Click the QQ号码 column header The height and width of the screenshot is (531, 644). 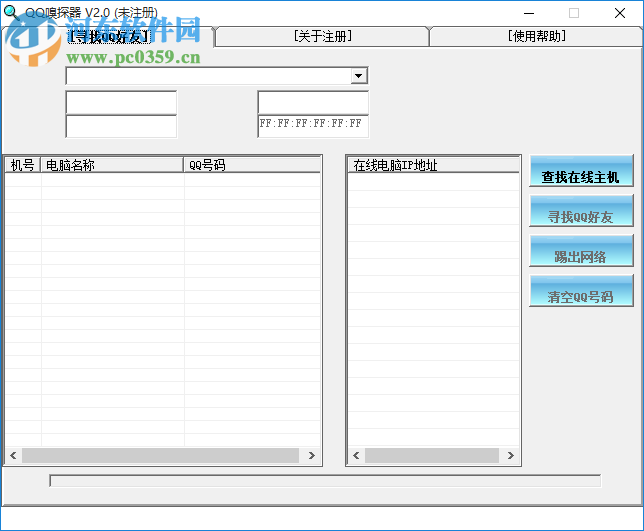click(252, 165)
